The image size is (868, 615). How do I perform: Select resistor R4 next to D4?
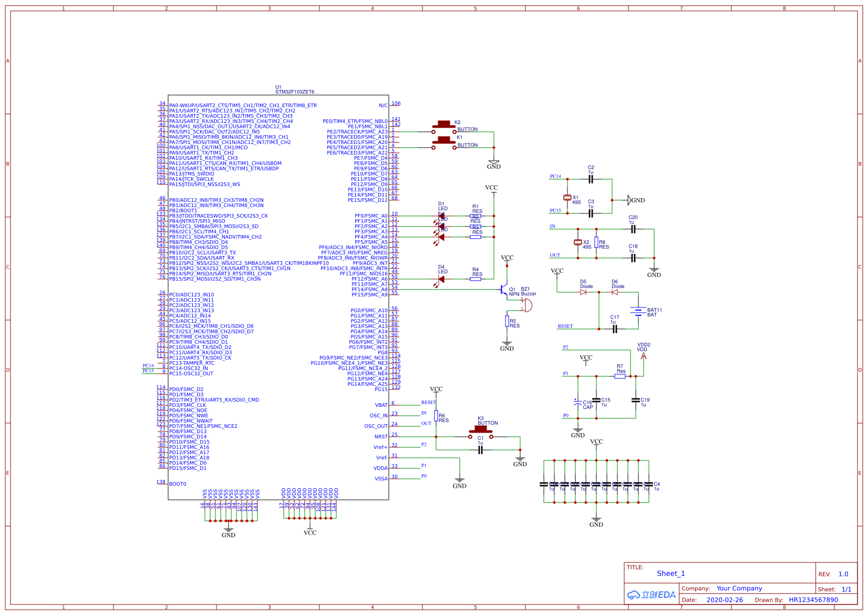[476, 279]
